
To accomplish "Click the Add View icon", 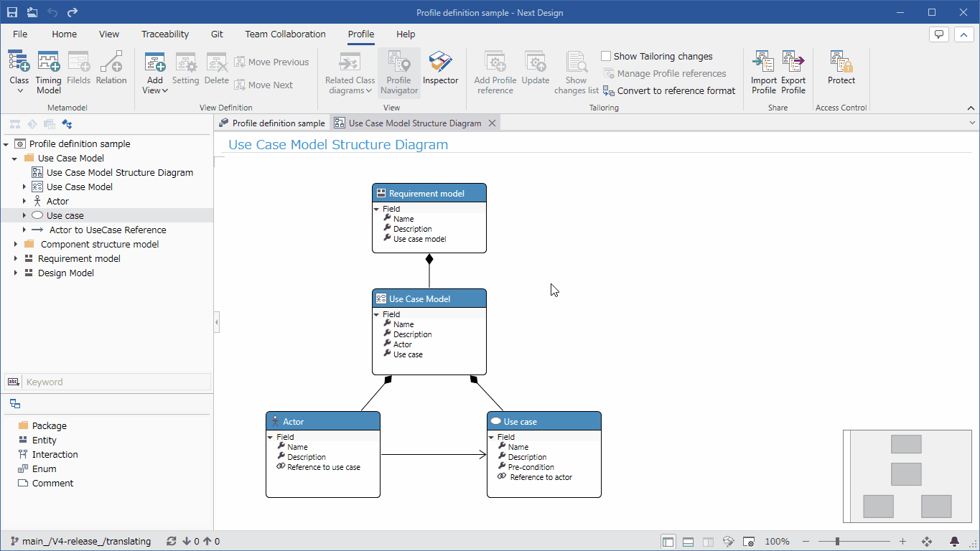I will point(154,62).
